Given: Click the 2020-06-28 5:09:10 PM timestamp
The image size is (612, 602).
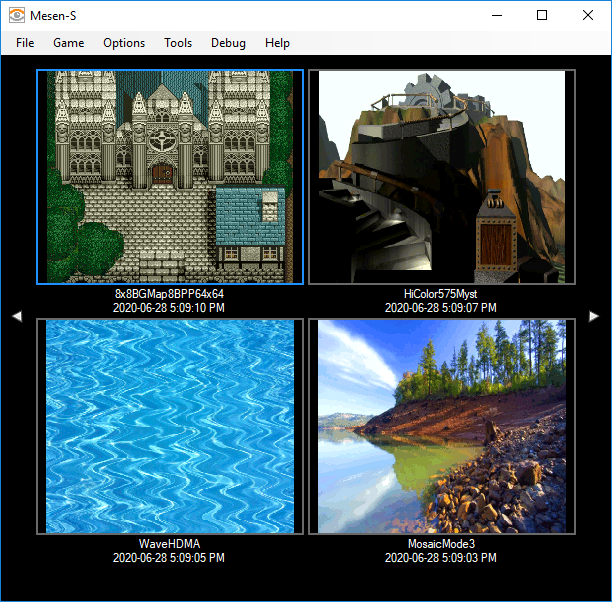Looking at the screenshot, I should pyautogui.click(x=169, y=308).
